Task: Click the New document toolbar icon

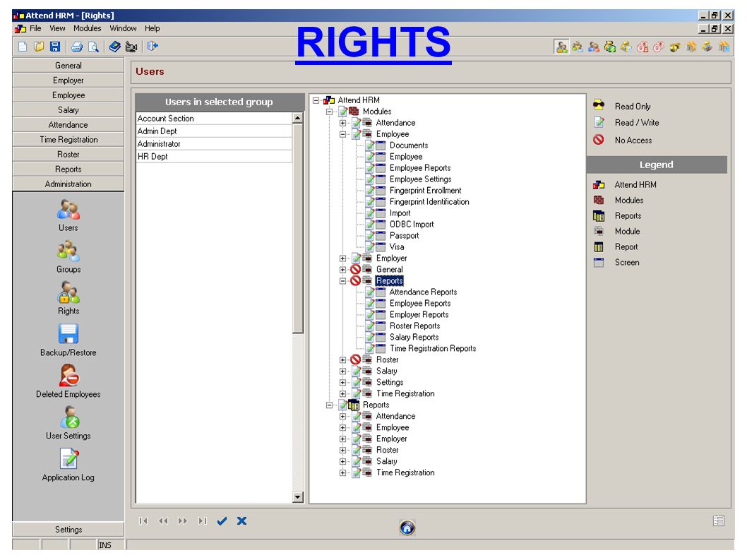Action: (23, 47)
